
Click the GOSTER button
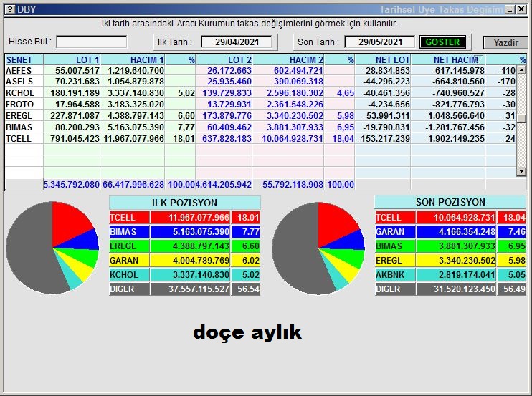click(442, 42)
